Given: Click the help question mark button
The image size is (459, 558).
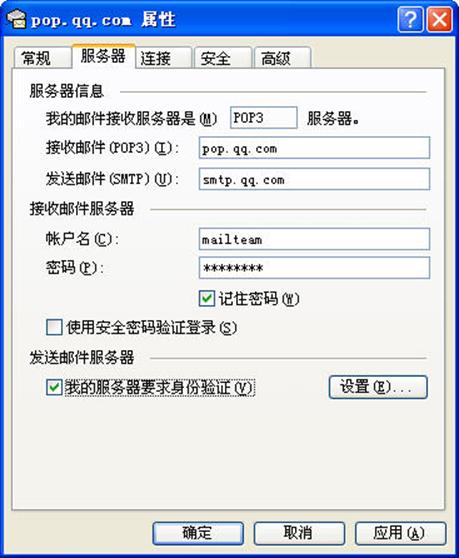Looking at the screenshot, I should coord(410,19).
